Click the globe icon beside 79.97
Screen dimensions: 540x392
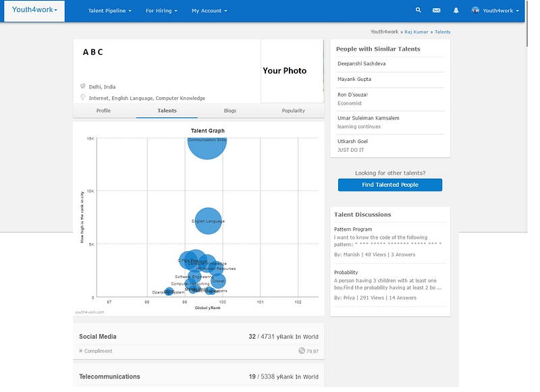tap(302, 351)
